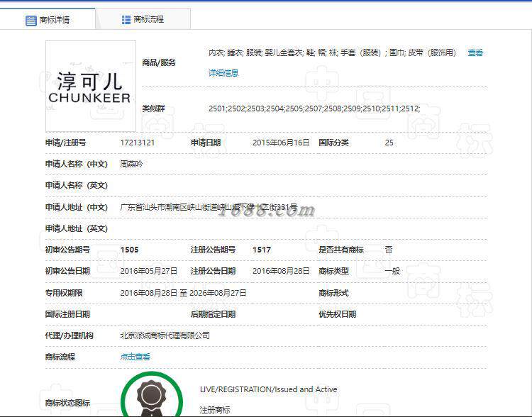Viewport: 532px width, 417px height.
Task: Click the 注册公告期号 value 1517
Action: 262,250
